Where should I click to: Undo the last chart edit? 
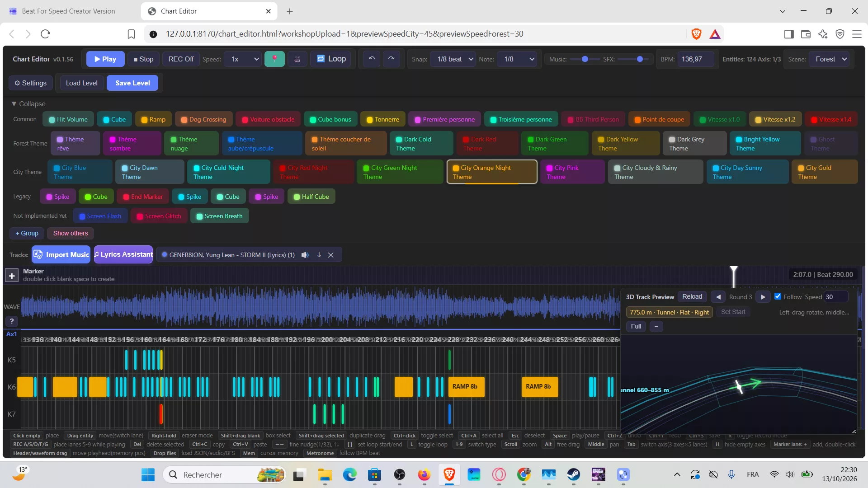tap(372, 59)
